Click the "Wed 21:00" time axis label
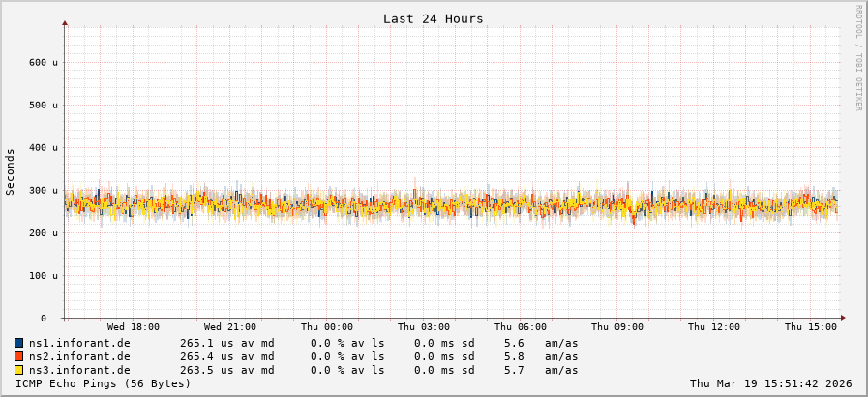 point(230,327)
